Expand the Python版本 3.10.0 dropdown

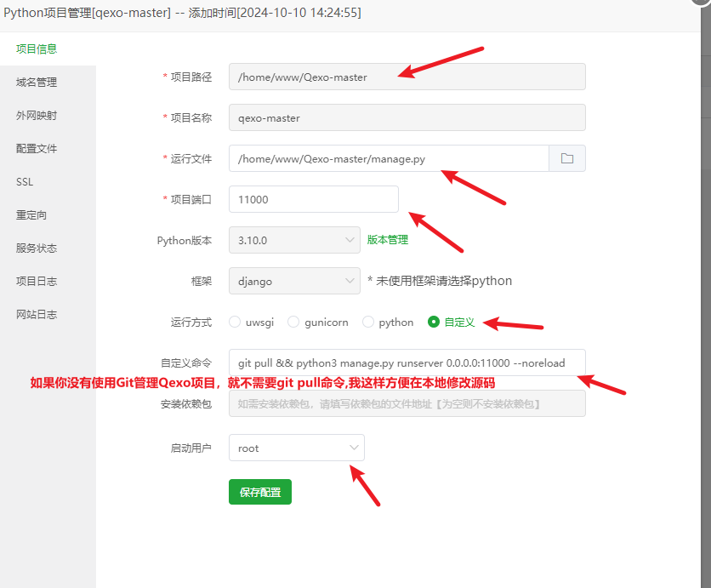pyautogui.click(x=294, y=240)
